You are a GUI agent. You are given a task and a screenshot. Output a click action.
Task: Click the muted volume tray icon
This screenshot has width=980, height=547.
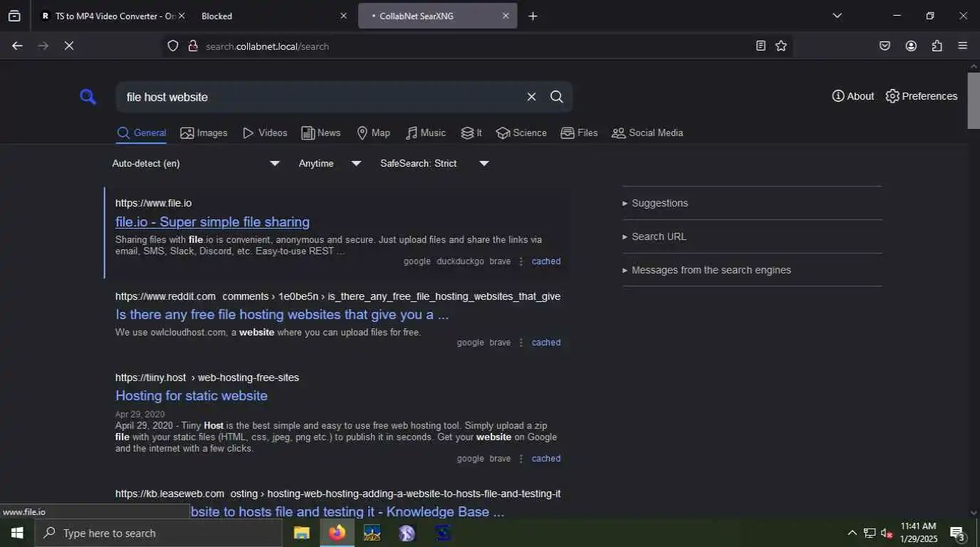887,533
